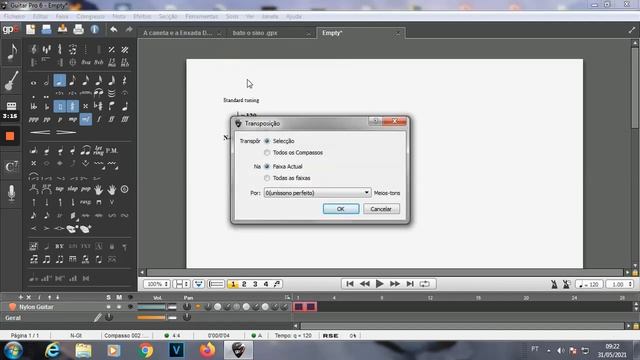Select voice 1 button

tap(233, 284)
